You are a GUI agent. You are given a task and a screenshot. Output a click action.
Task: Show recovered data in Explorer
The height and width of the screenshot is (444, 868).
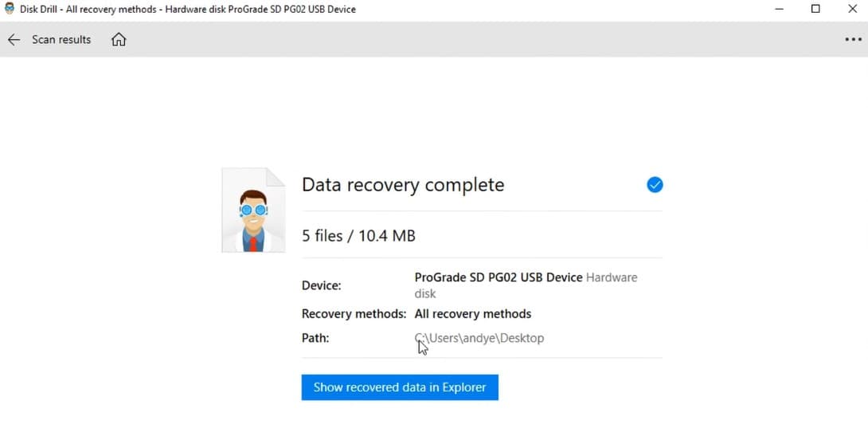400,387
